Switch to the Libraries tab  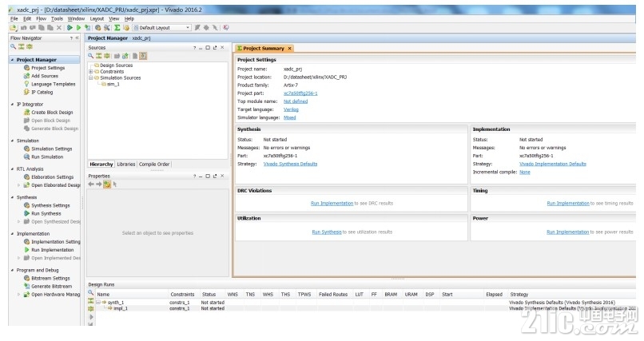(x=126, y=165)
